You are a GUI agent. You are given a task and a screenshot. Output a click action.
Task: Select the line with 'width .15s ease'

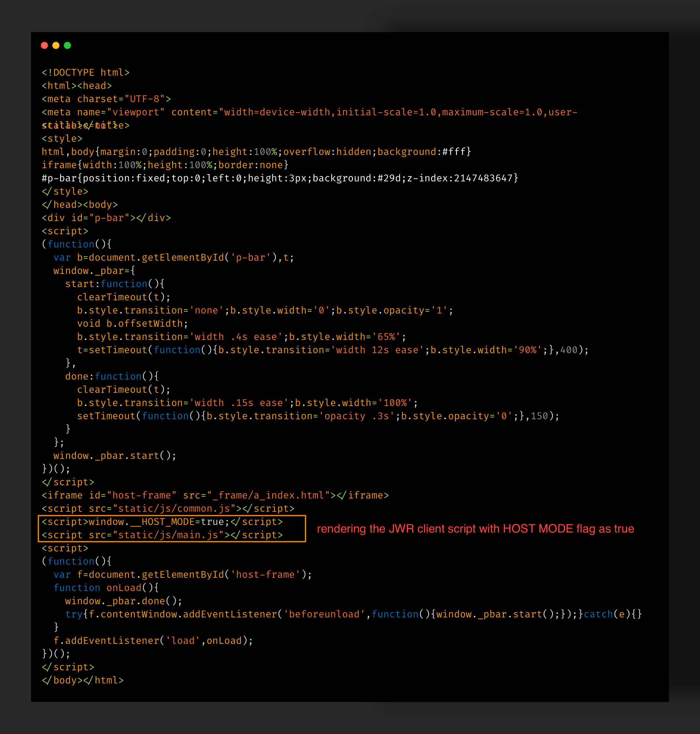(x=247, y=403)
